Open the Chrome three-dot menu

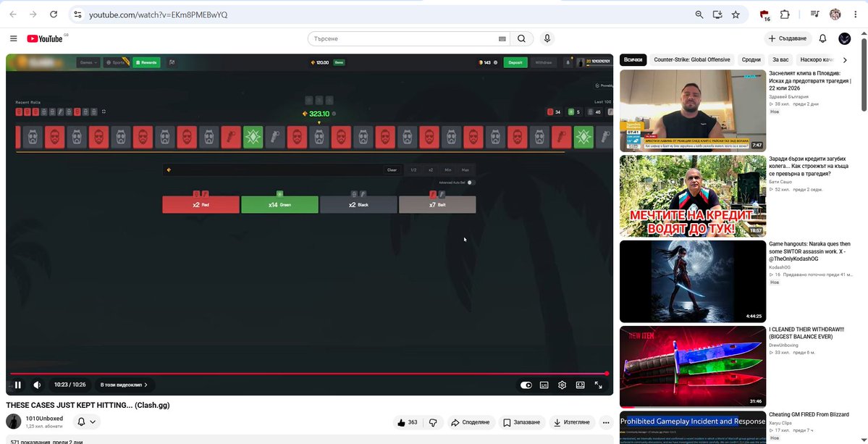pyautogui.click(x=856, y=14)
